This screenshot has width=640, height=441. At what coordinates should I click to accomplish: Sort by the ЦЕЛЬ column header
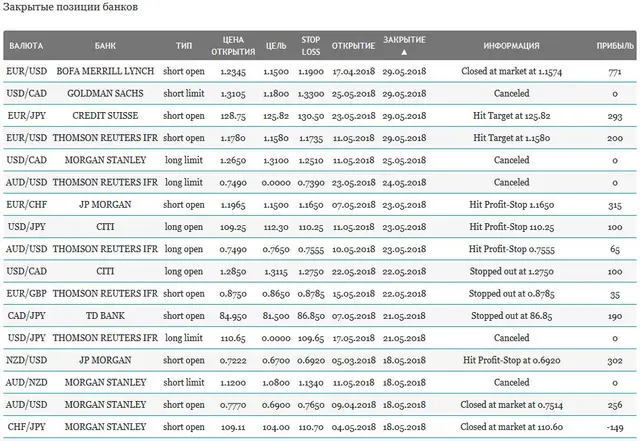(x=276, y=46)
